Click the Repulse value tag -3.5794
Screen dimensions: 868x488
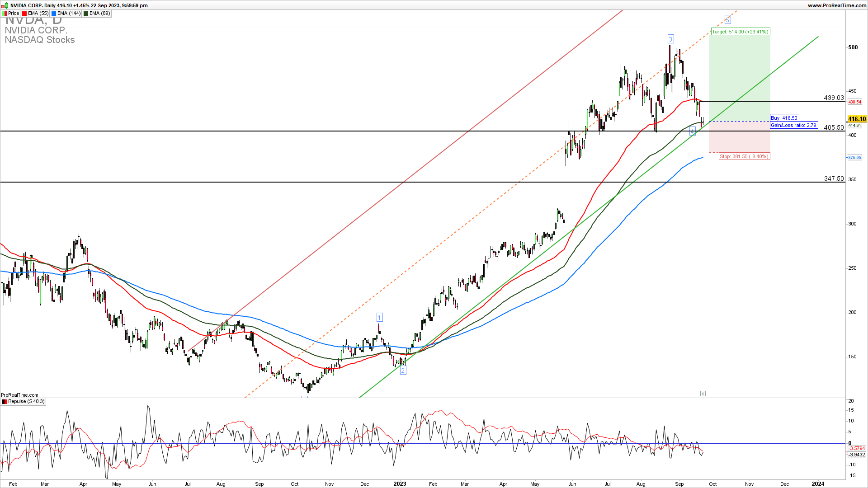(x=856, y=448)
